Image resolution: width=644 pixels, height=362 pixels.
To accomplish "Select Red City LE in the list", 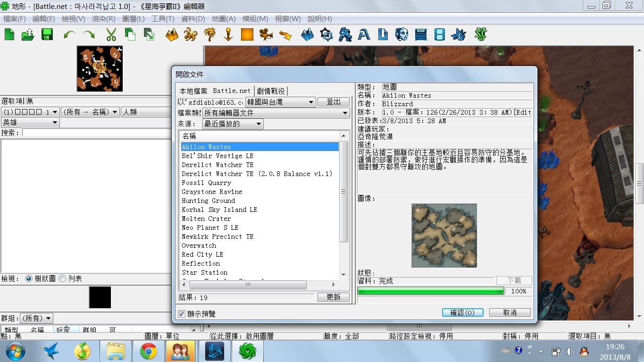I will tap(259, 254).
